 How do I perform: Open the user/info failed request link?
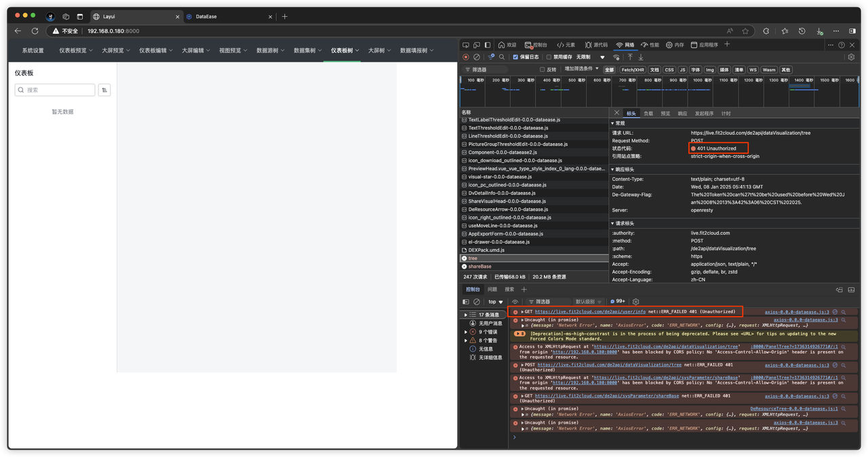click(590, 312)
